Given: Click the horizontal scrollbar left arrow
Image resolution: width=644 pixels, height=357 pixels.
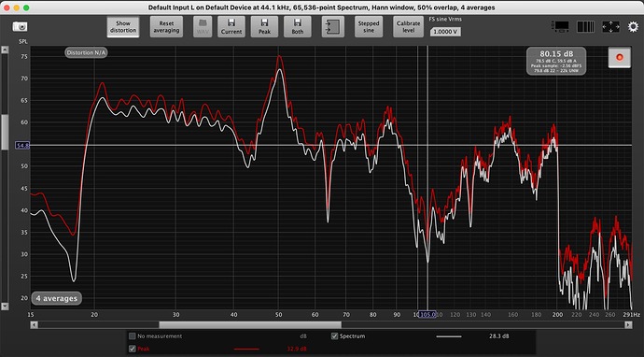Looking at the screenshot, I should tap(35, 325).
